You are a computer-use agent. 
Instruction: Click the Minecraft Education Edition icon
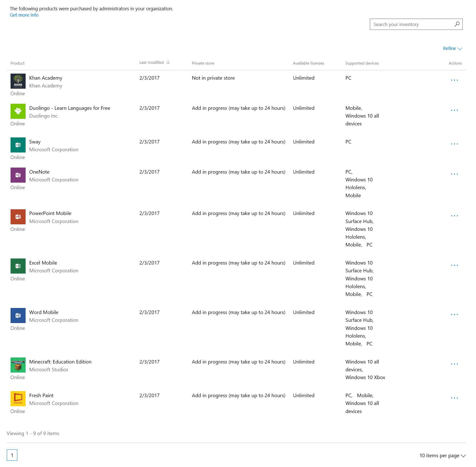(x=18, y=365)
